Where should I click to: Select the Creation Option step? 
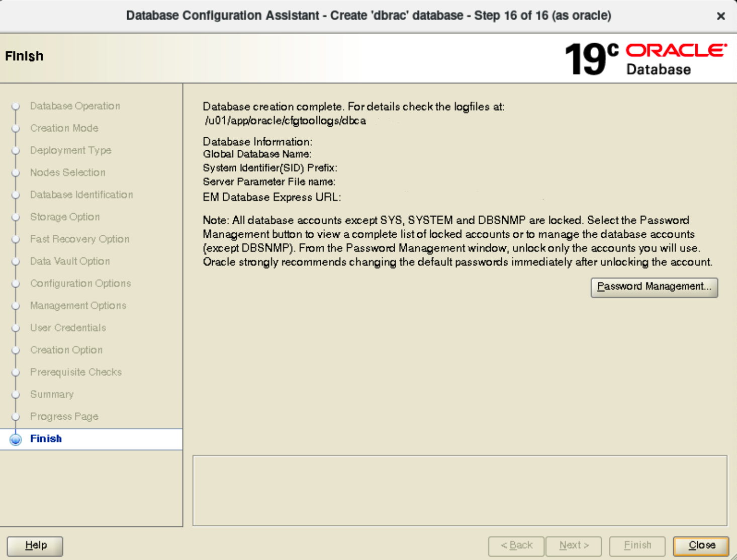(x=66, y=349)
